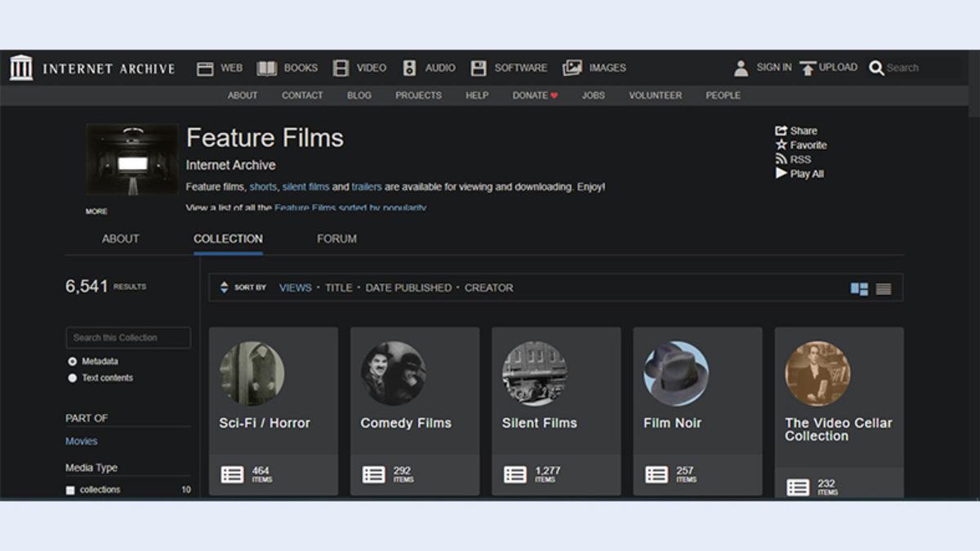Check the collections media type filter
The image size is (980, 551).
pos(69,489)
